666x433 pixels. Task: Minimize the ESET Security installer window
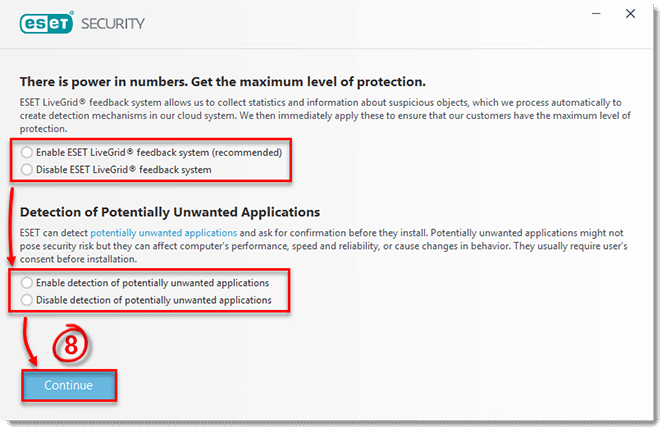(x=596, y=14)
